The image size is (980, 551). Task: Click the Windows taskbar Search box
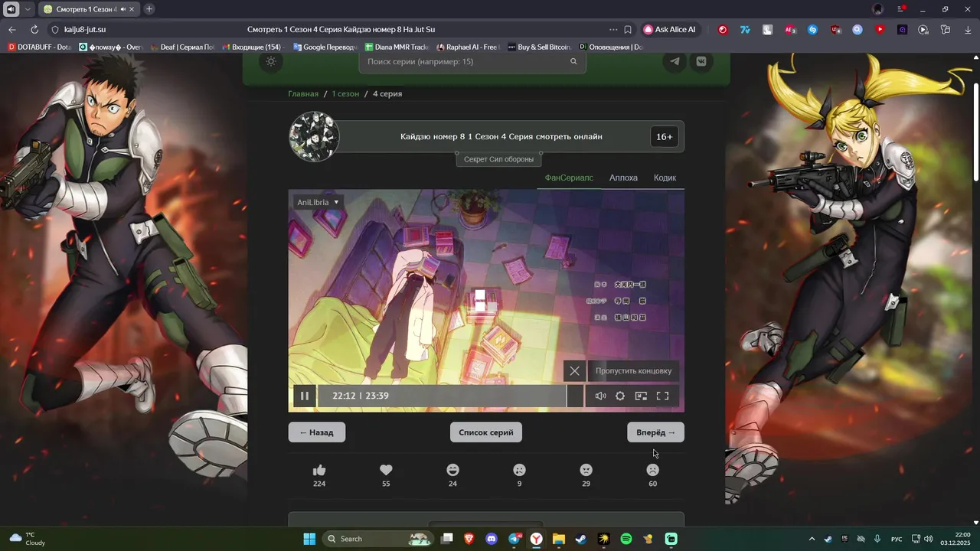click(378, 539)
